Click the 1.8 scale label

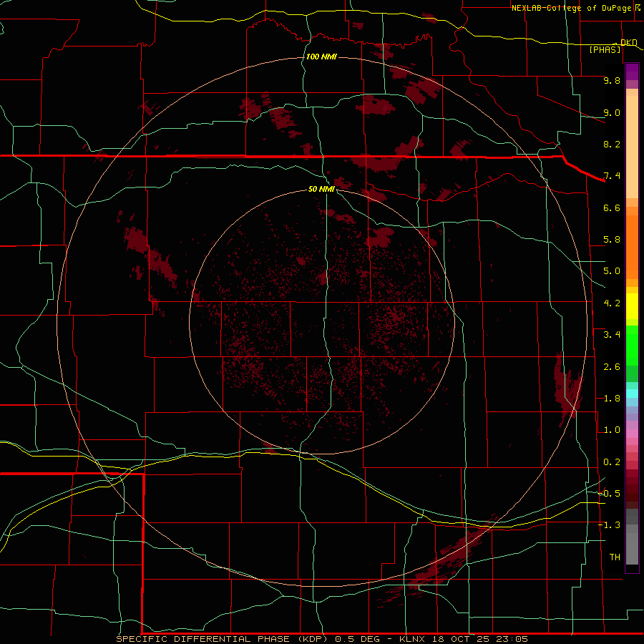pyautogui.click(x=612, y=399)
